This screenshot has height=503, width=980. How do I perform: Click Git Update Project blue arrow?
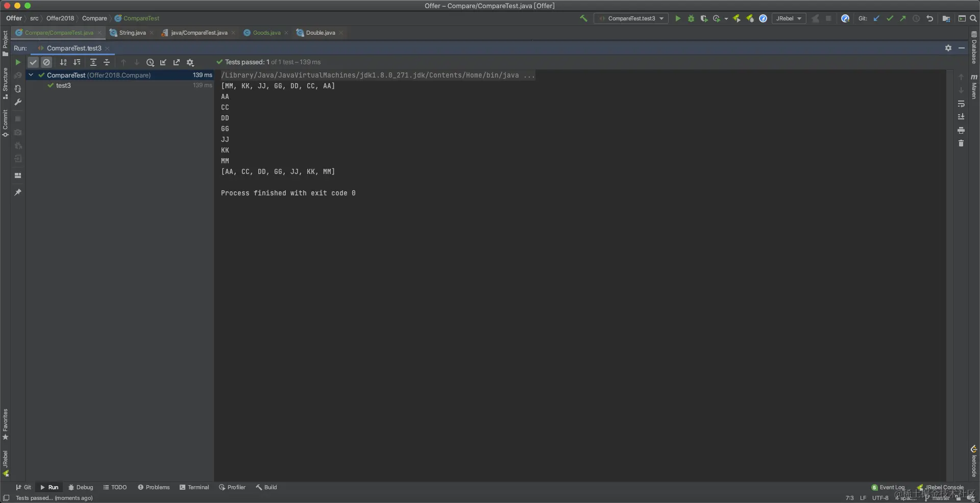tap(876, 18)
